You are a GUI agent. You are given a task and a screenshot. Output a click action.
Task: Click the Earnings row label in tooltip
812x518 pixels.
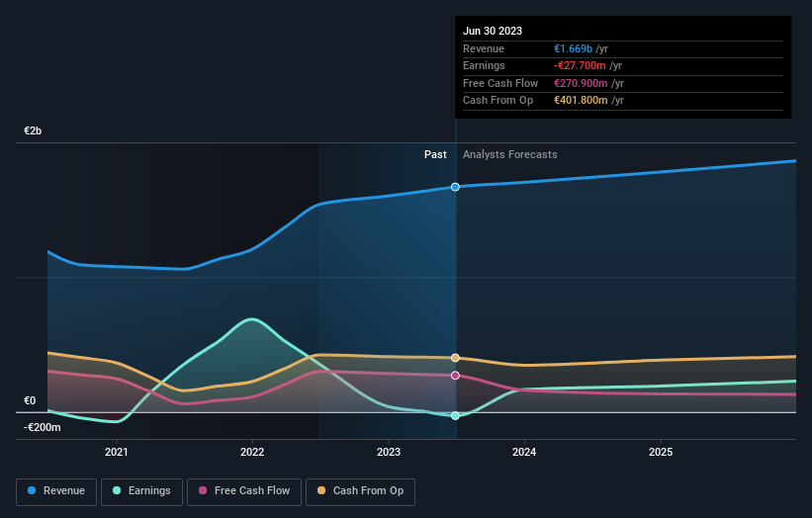(x=484, y=65)
